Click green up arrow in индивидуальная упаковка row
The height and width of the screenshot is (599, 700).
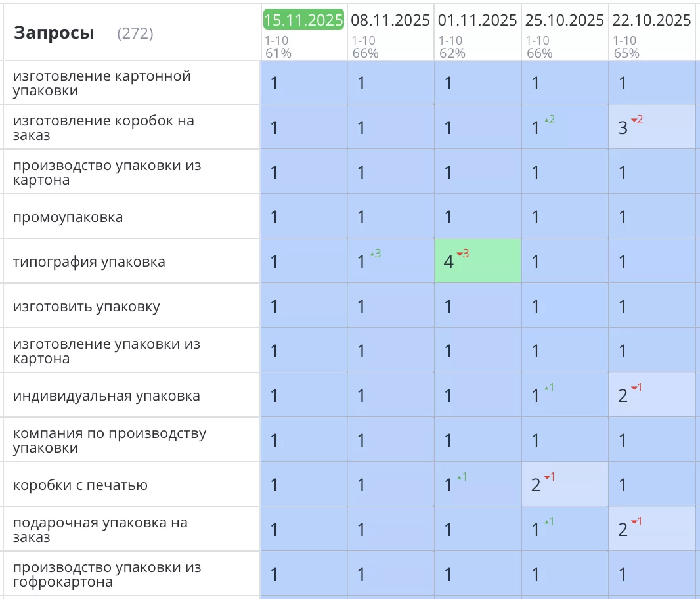click(x=546, y=388)
